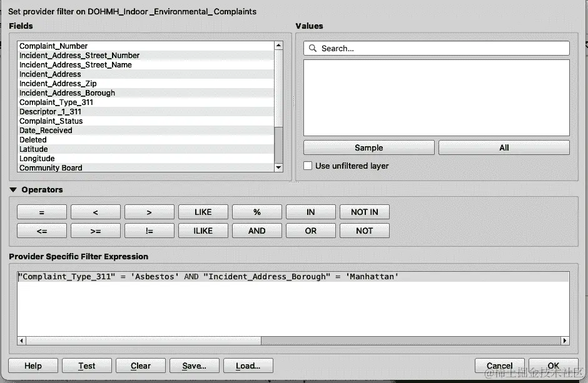Click the search magnifier icon in Values
The height and width of the screenshot is (383, 588).
pos(312,48)
